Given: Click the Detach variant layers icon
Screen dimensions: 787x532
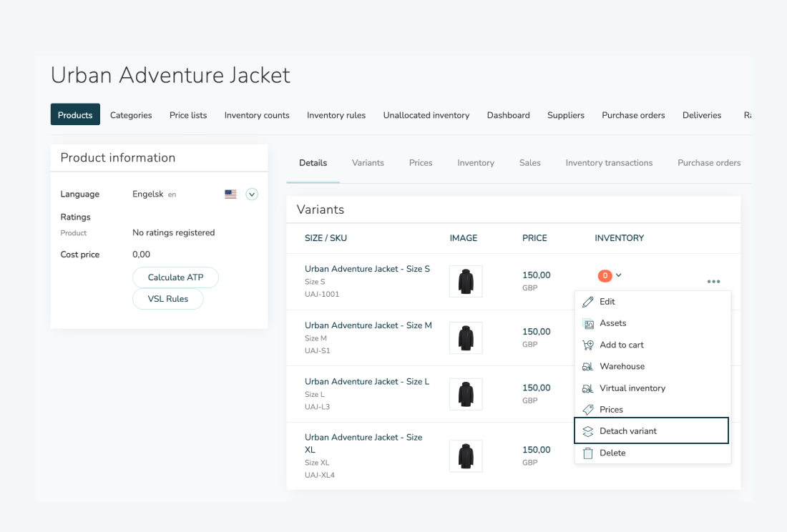Looking at the screenshot, I should (x=588, y=431).
